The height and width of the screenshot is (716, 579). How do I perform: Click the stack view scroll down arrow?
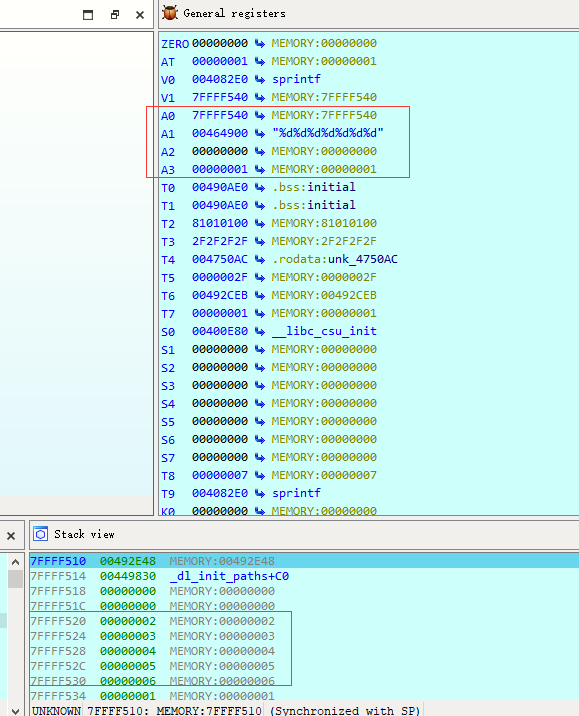coord(16,711)
